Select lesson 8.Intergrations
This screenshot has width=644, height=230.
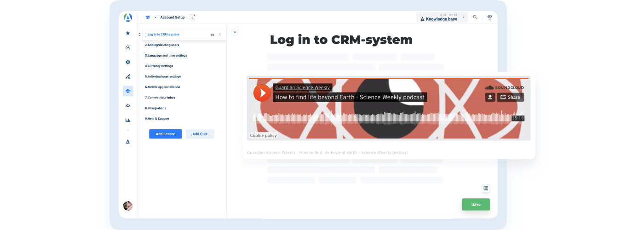tap(155, 108)
